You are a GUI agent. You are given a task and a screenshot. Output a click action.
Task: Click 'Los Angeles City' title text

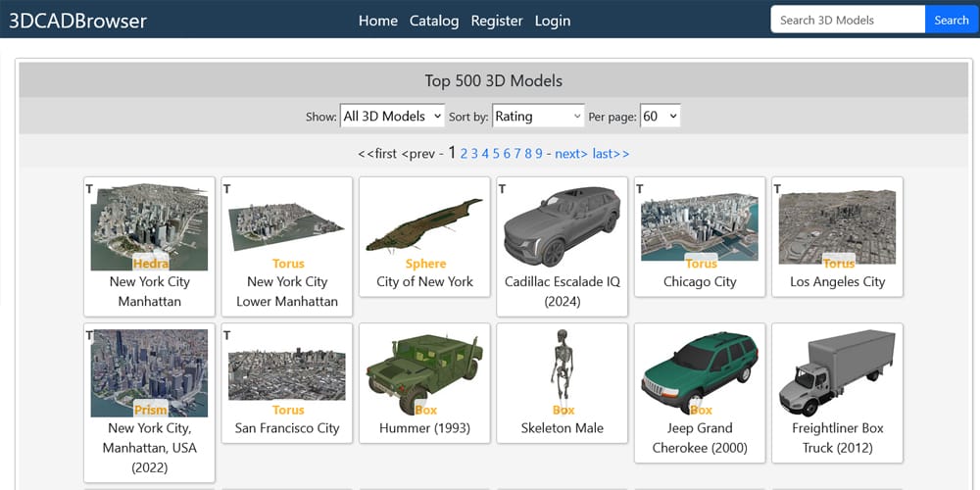[x=837, y=282]
